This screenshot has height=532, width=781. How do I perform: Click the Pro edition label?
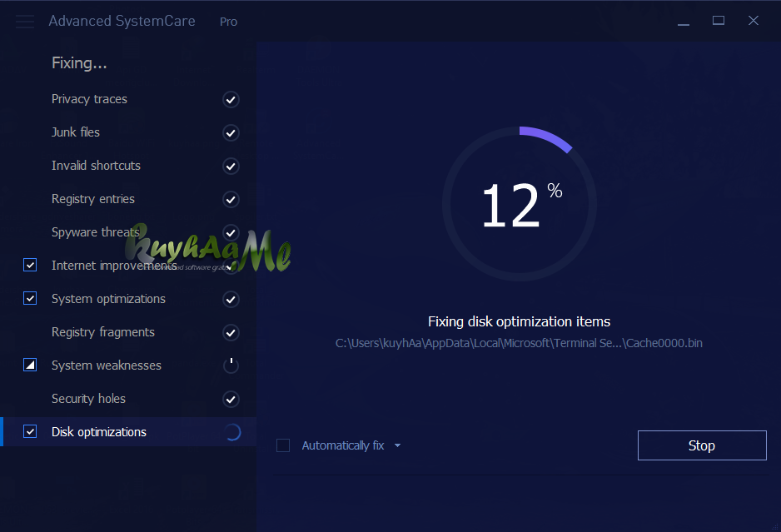229,22
